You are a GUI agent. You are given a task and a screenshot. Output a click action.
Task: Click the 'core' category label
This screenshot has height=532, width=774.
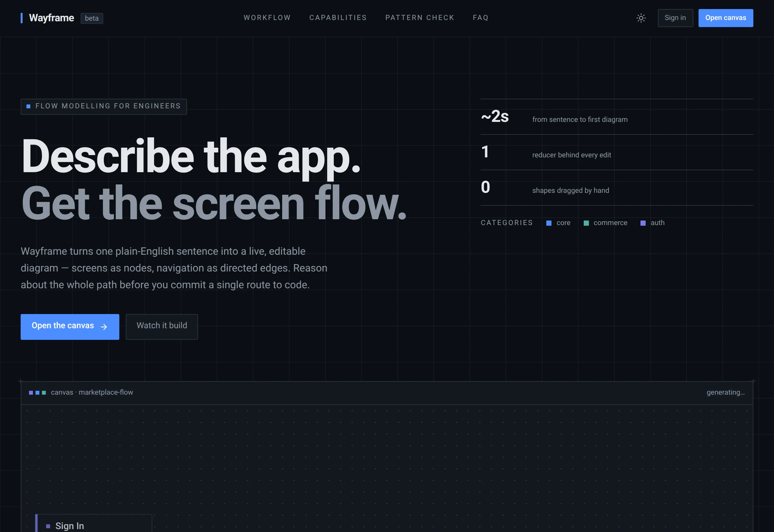563,223
